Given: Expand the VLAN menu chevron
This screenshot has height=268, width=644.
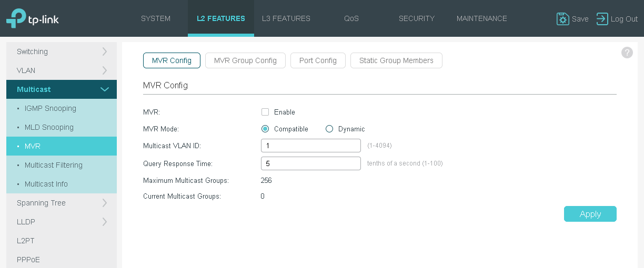Looking at the screenshot, I should click(104, 70).
